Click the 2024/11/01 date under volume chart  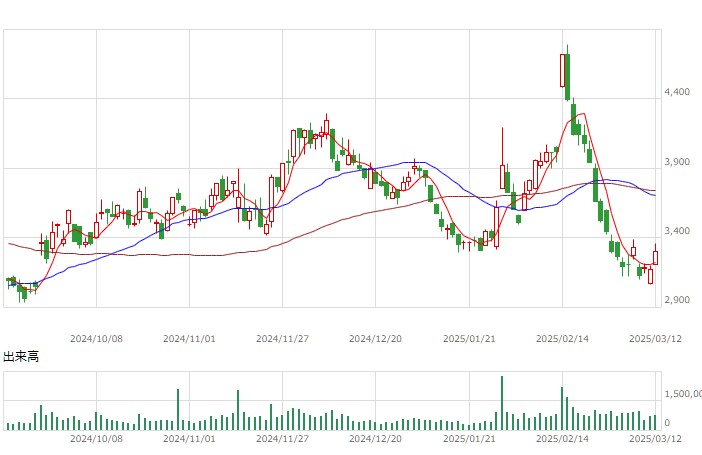189,438
